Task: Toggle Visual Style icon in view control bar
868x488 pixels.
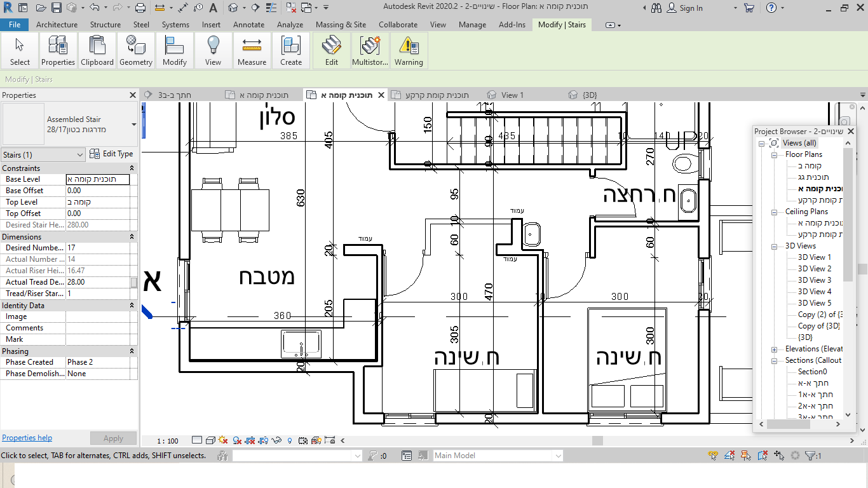Action: click(x=210, y=440)
